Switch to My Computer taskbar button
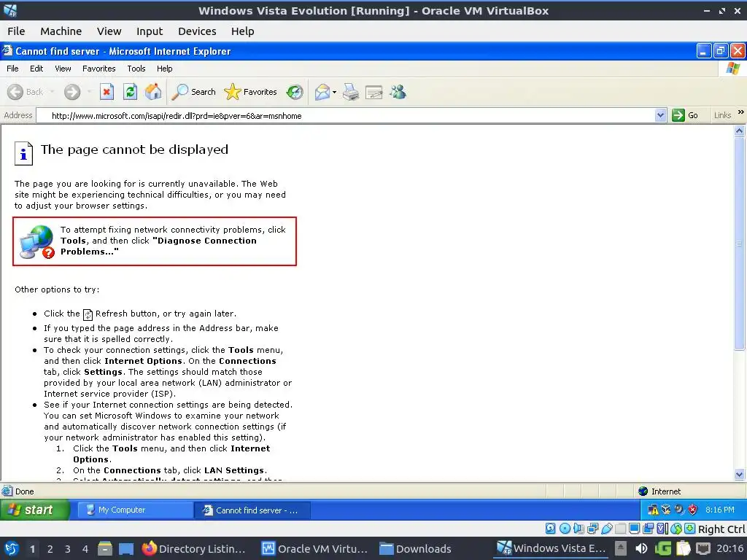Viewport: 747px width, 560px height. (135, 510)
